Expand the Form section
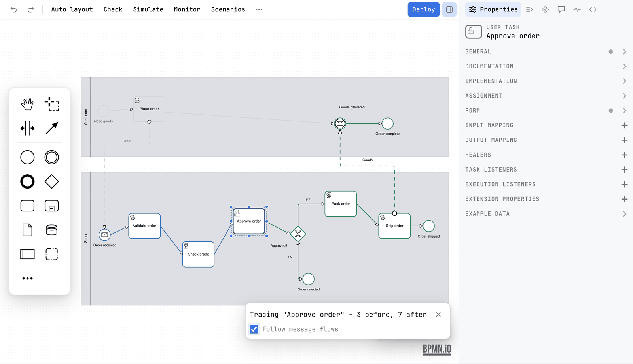Screen dimensions: 633x364 [x=546, y=111]
